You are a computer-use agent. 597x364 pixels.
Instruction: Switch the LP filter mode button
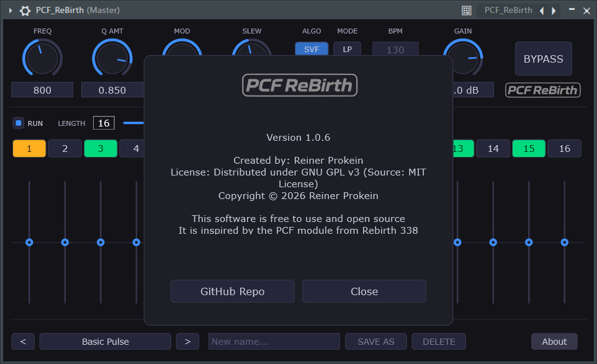tap(348, 49)
